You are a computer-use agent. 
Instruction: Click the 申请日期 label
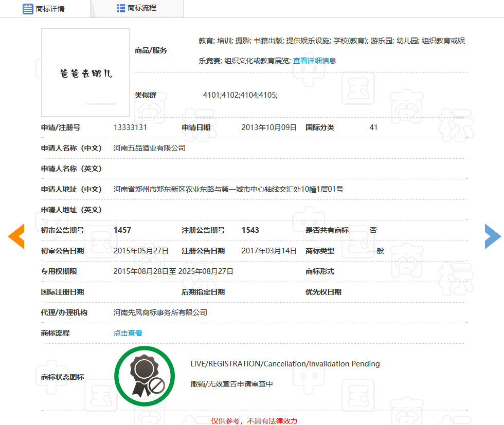point(196,127)
